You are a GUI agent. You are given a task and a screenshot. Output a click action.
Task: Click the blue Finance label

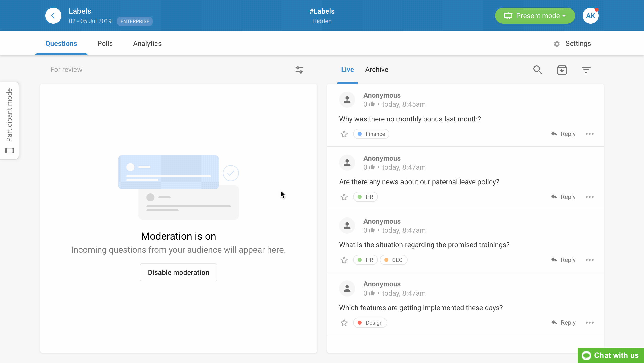coord(371,134)
